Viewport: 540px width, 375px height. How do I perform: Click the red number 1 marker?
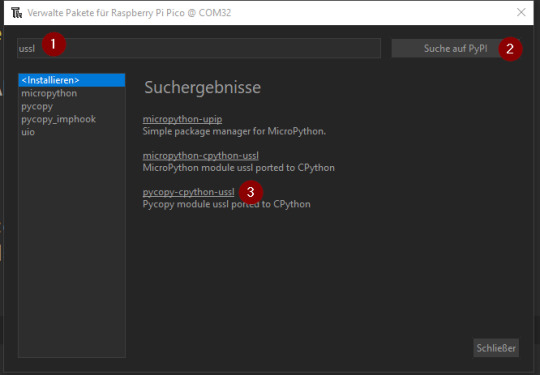click(x=53, y=44)
